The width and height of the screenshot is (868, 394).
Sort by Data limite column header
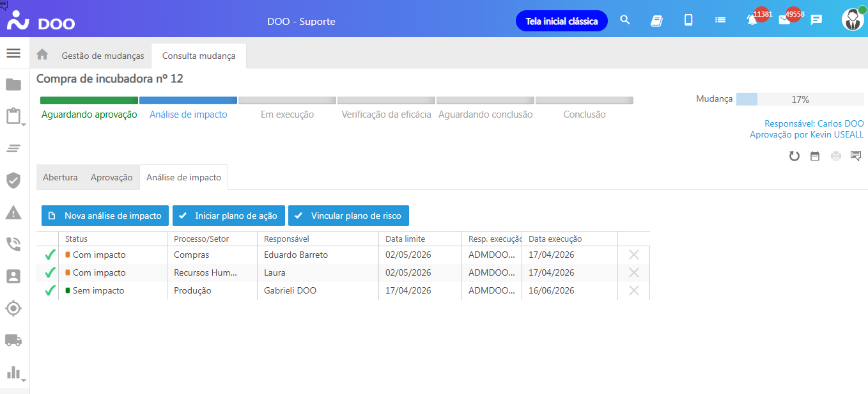[x=419, y=239]
